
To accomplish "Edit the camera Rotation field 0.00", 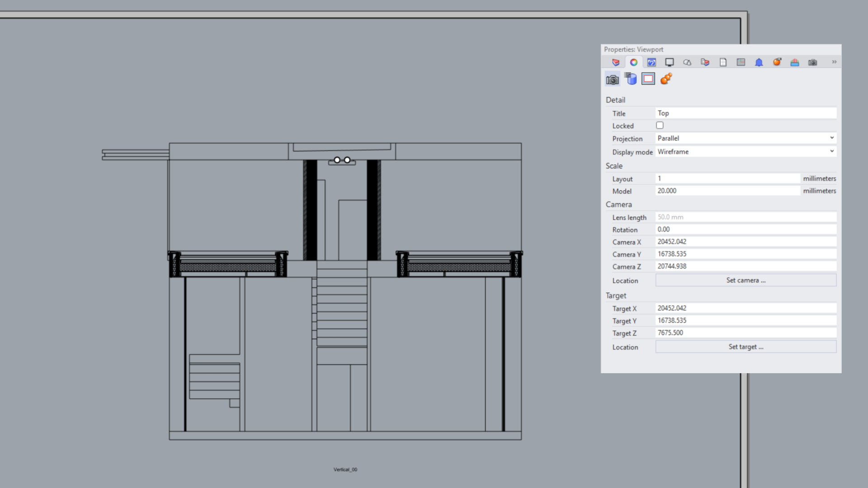I will tap(746, 230).
